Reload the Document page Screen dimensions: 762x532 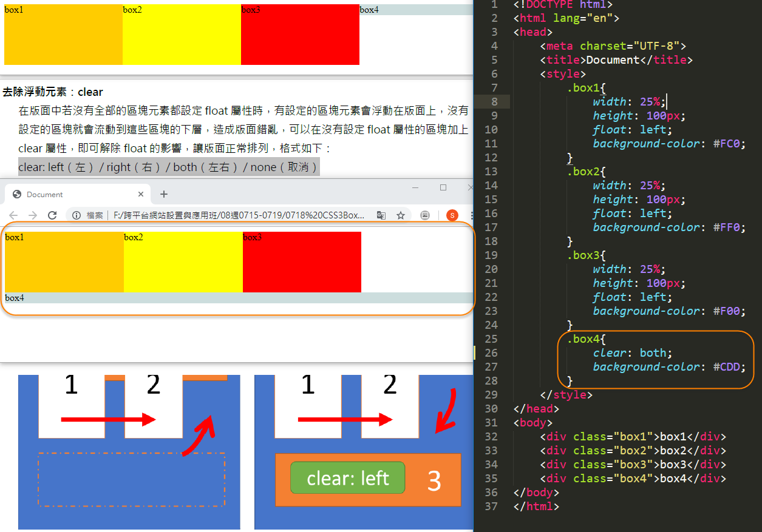coord(52,215)
